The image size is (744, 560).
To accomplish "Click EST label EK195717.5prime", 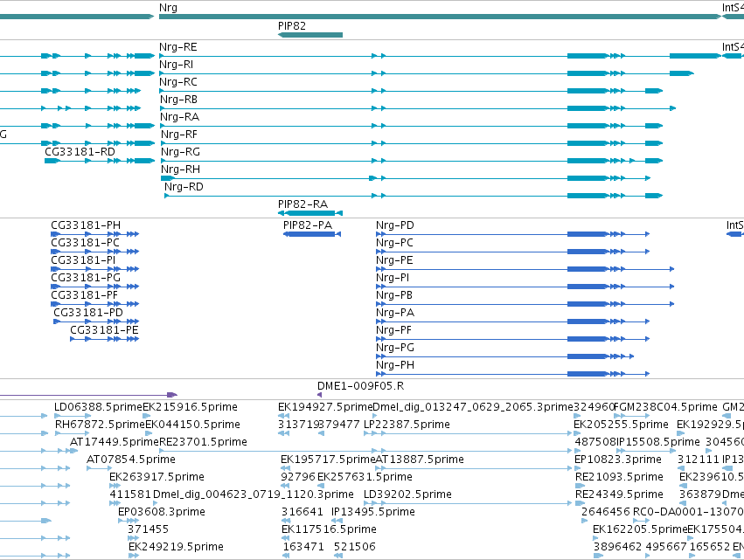I will [328, 460].
